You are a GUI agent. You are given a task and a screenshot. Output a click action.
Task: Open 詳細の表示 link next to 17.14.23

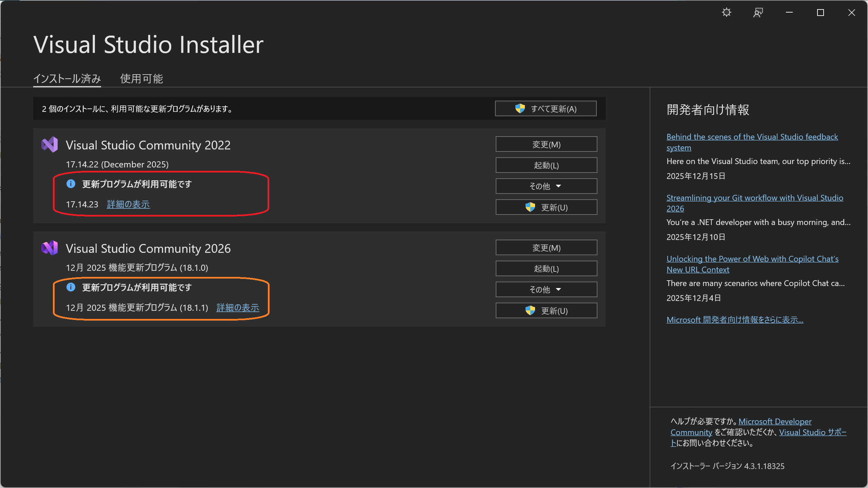tap(128, 204)
